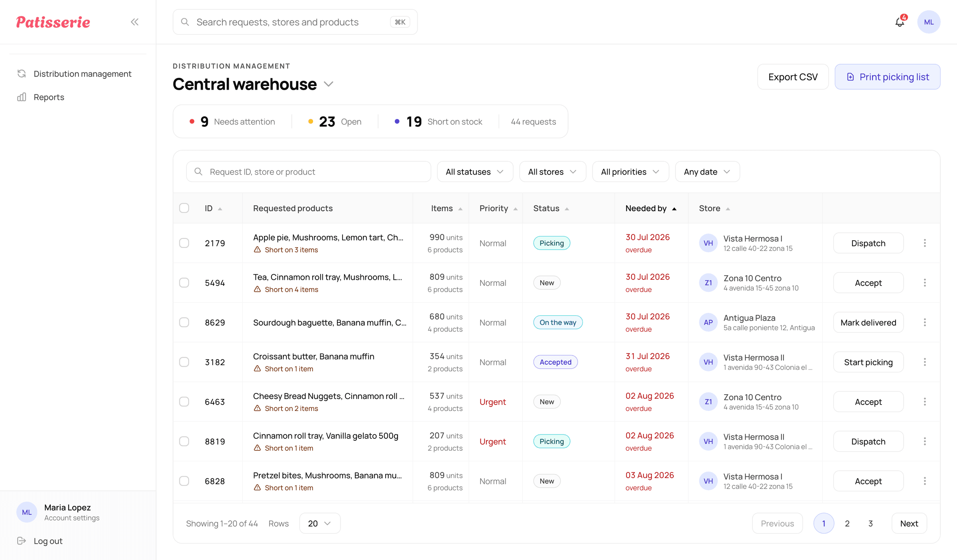
Task: Open more options for request 2179
Action: [925, 243]
